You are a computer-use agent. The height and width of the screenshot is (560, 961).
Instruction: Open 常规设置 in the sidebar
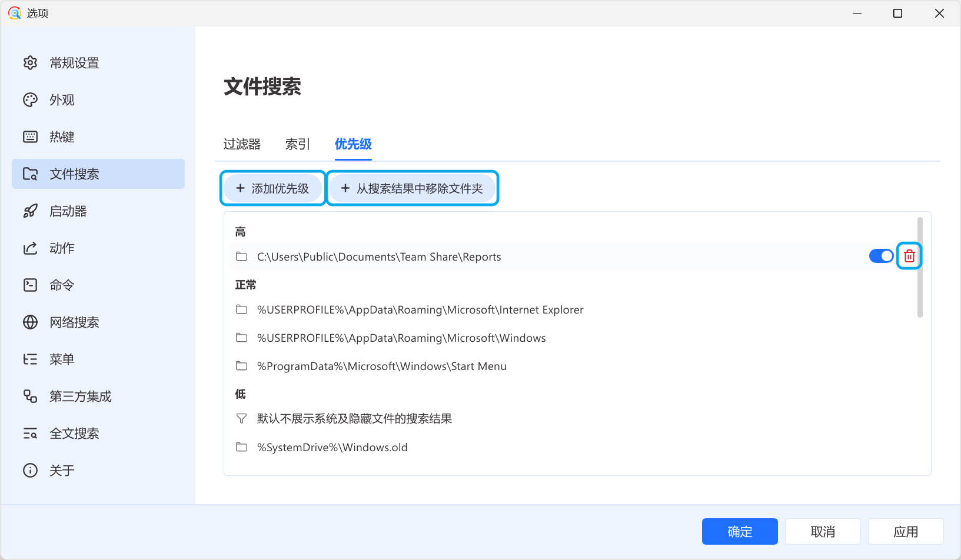tap(98, 63)
